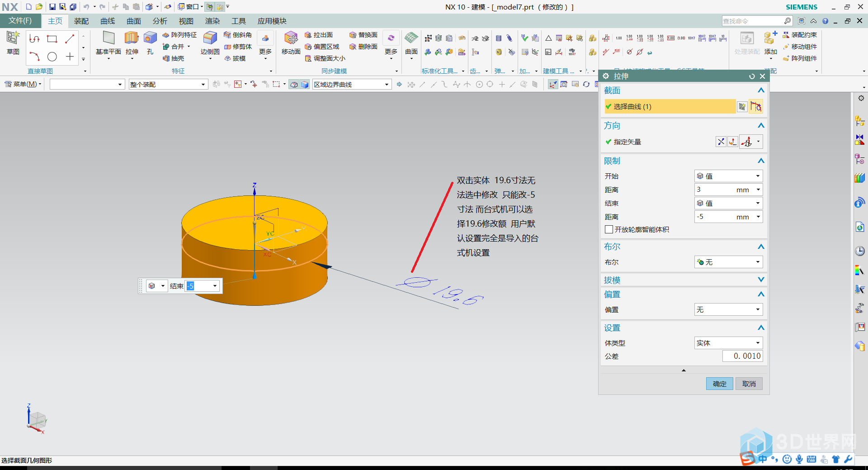The width and height of the screenshot is (868, 470).
Task: Click the Chinese input method indicator
Action: [763, 459]
